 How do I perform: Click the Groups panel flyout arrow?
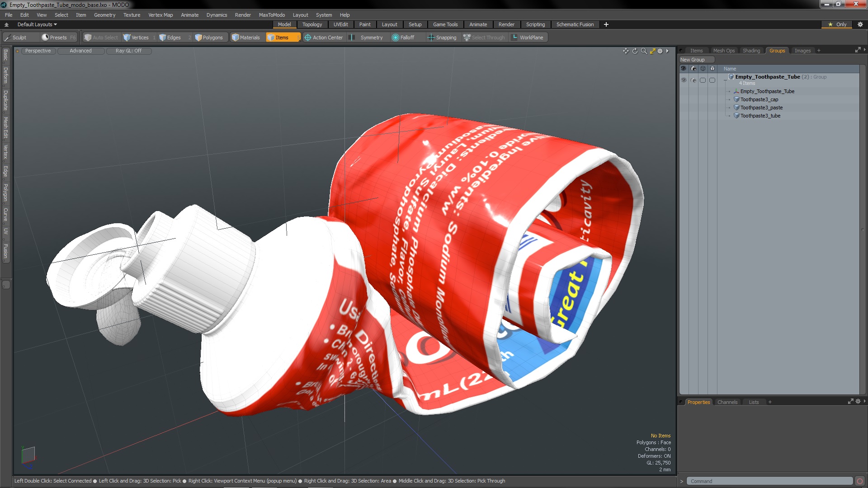864,50
